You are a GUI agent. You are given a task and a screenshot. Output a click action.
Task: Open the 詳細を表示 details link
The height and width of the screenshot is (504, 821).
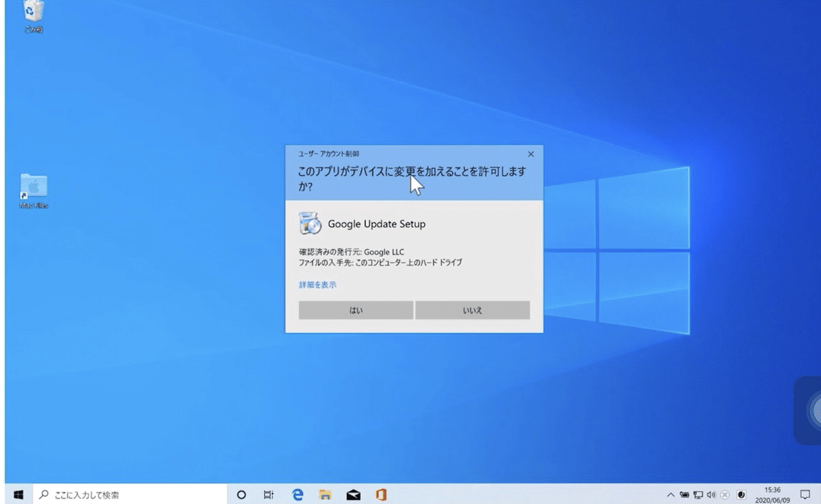[x=317, y=284]
